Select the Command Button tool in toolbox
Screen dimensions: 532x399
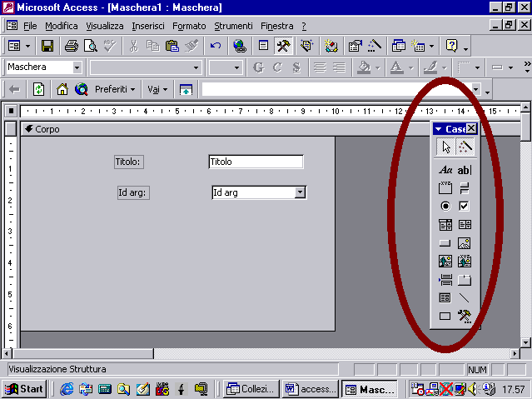445,243
